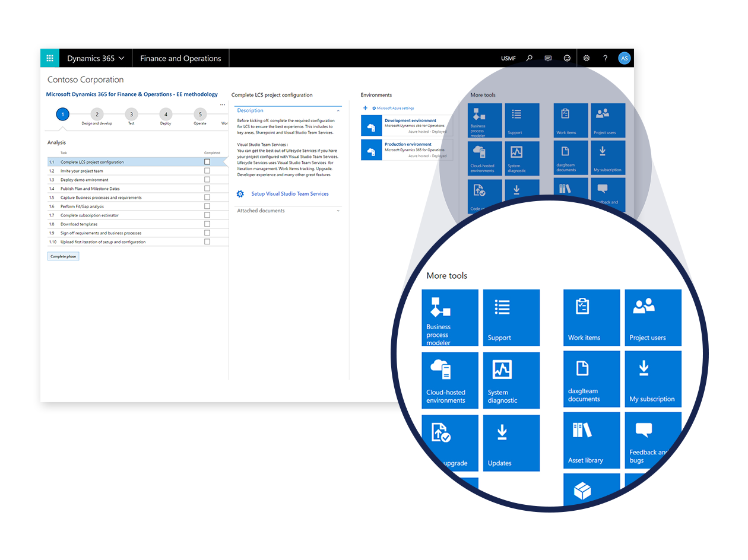Screen dimensions: 748x560
Task: Open Business process modeler tile in magnified view
Action: pos(450,317)
